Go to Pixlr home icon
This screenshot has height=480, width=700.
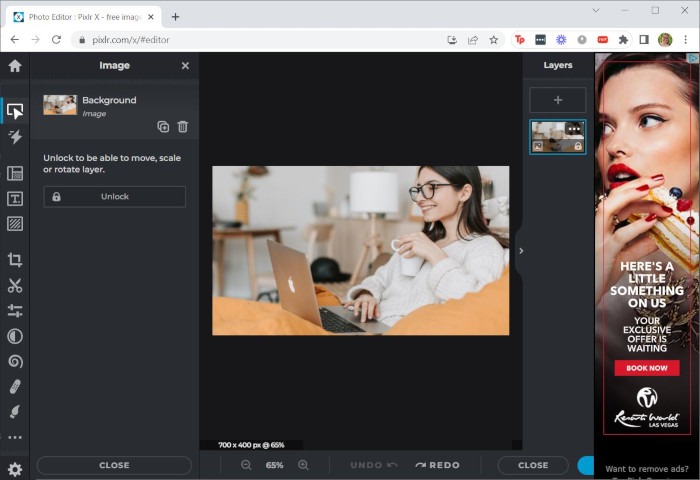pos(15,66)
